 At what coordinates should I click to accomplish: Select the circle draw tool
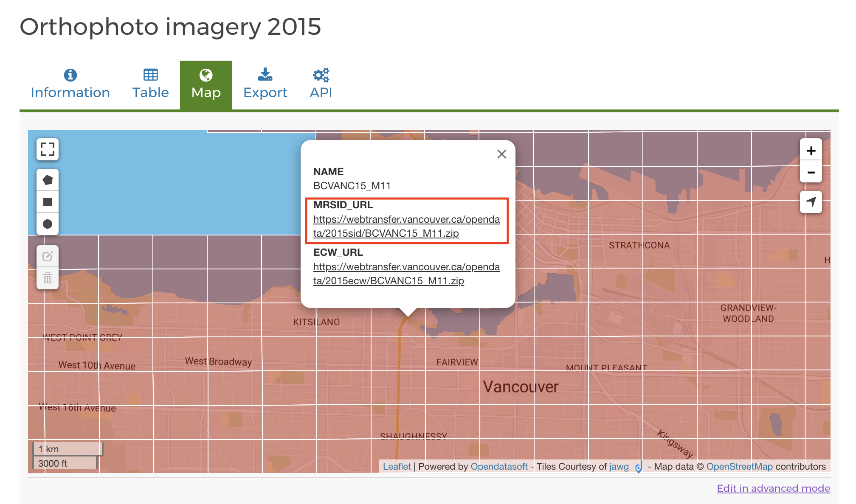tap(48, 226)
